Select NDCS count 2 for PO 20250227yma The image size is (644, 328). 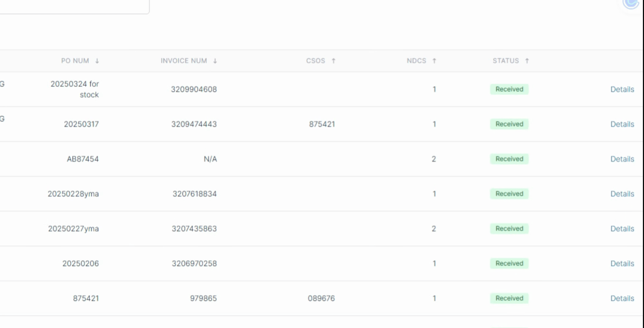click(x=434, y=229)
